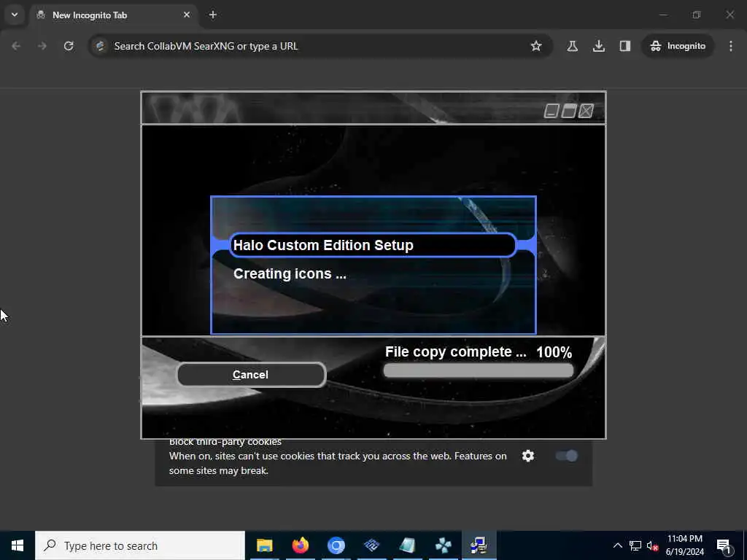Expand the tab search dropdown

point(15,15)
